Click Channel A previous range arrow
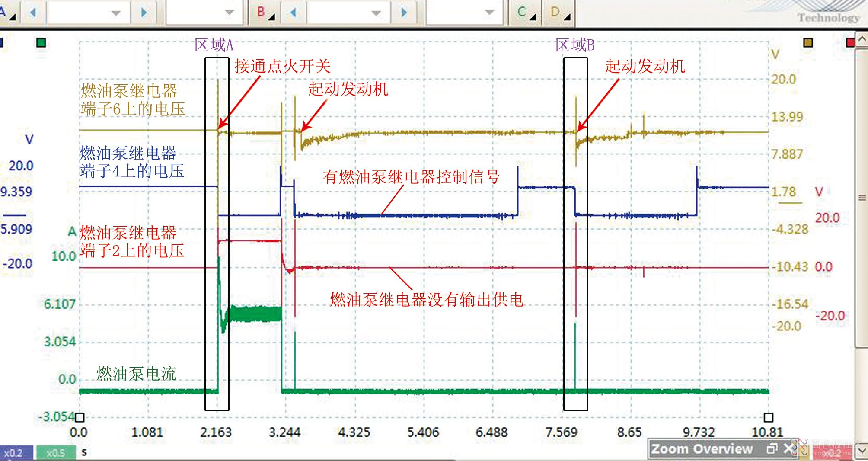This screenshot has width=868, height=461. [x=33, y=13]
